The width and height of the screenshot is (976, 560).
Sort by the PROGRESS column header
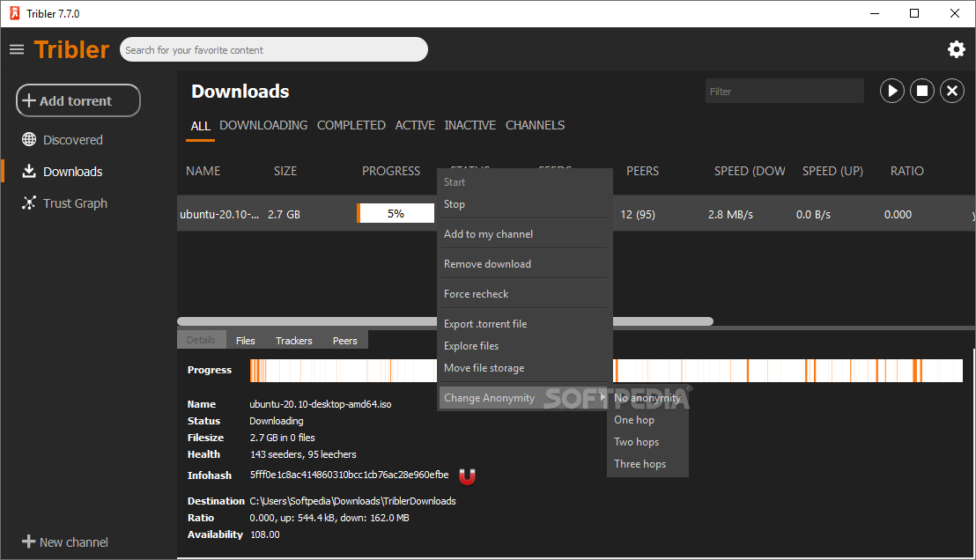coord(391,171)
